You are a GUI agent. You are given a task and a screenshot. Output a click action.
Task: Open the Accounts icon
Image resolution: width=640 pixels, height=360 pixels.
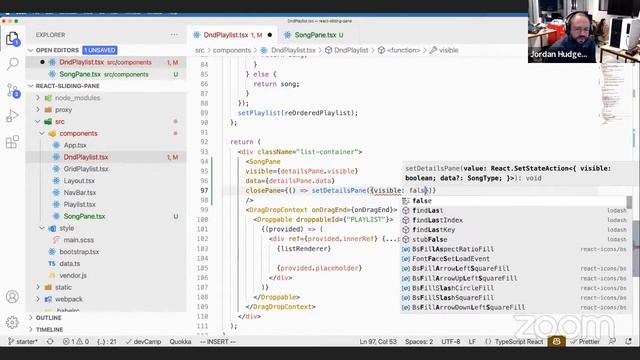coord(12,297)
